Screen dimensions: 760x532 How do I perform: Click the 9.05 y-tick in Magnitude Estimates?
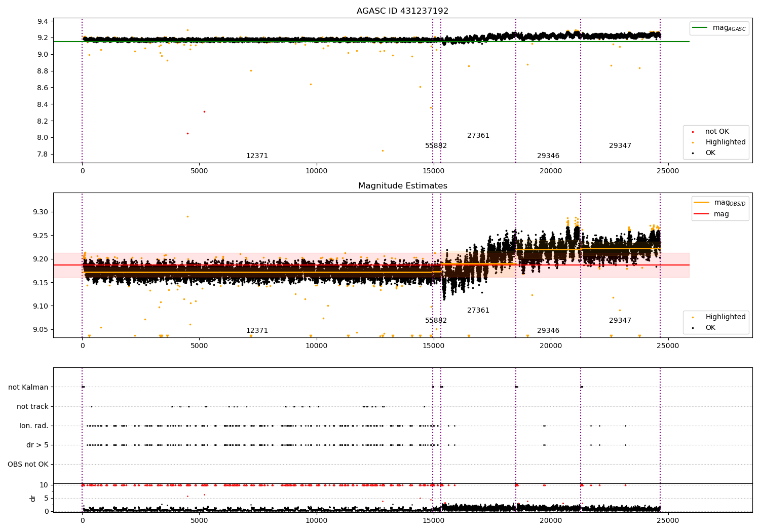click(x=41, y=330)
